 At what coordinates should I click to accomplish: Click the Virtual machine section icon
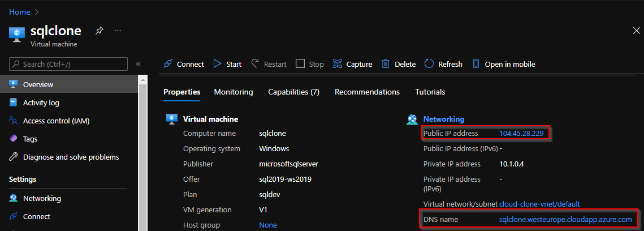pos(172,119)
